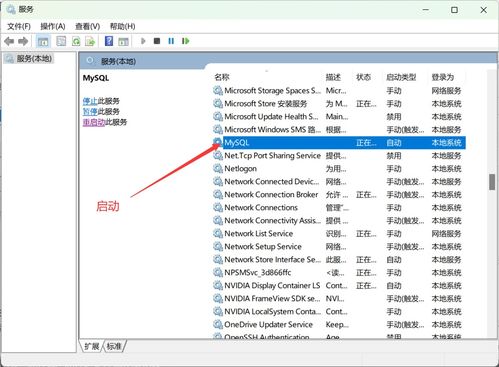Click gear icon beside NPSMSvc_3d866ffc
Image resolution: width=499 pixels, height=367 pixels.
(218, 273)
